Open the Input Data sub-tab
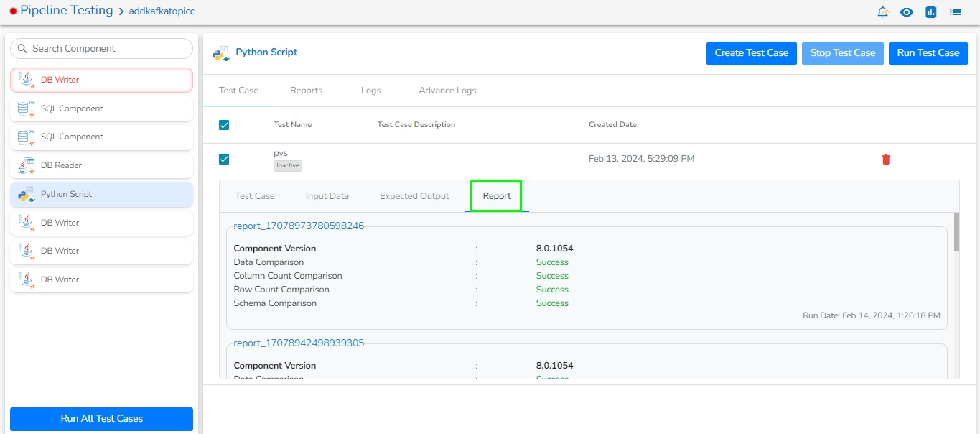Image resolution: width=980 pixels, height=434 pixels. [x=327, y=196]
